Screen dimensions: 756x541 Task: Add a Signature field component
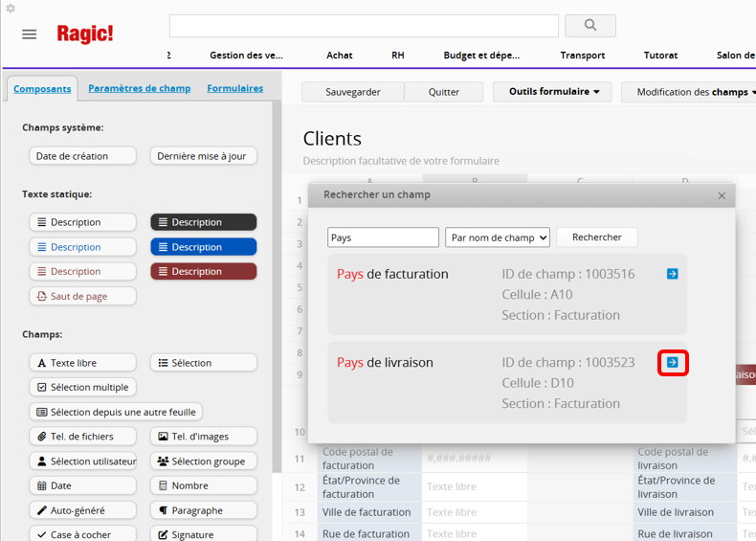(x=203, y=534)
